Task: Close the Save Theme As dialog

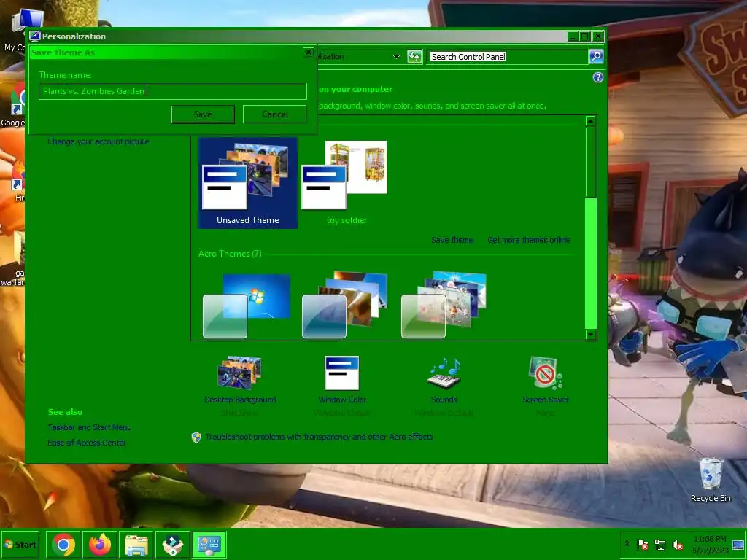Action: [309, 52]
